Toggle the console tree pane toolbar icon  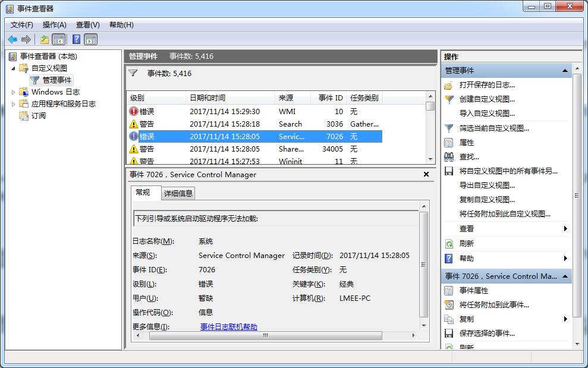coord(58,39)
